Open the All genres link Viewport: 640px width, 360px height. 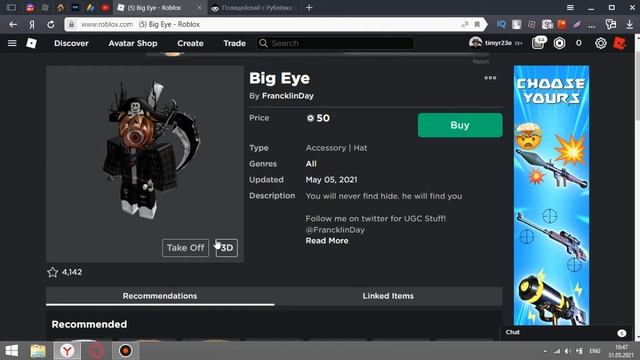coord(311,164)
